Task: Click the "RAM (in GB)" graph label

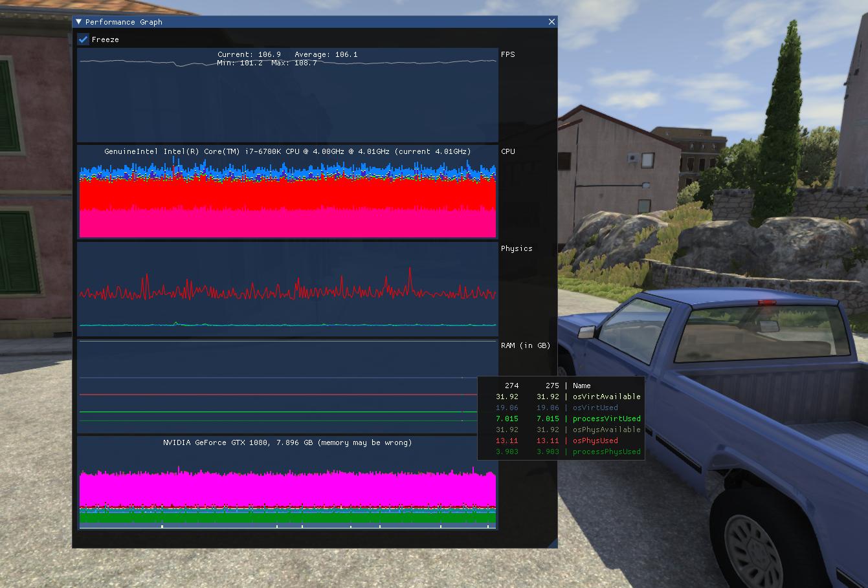Action: pos(526,345)
